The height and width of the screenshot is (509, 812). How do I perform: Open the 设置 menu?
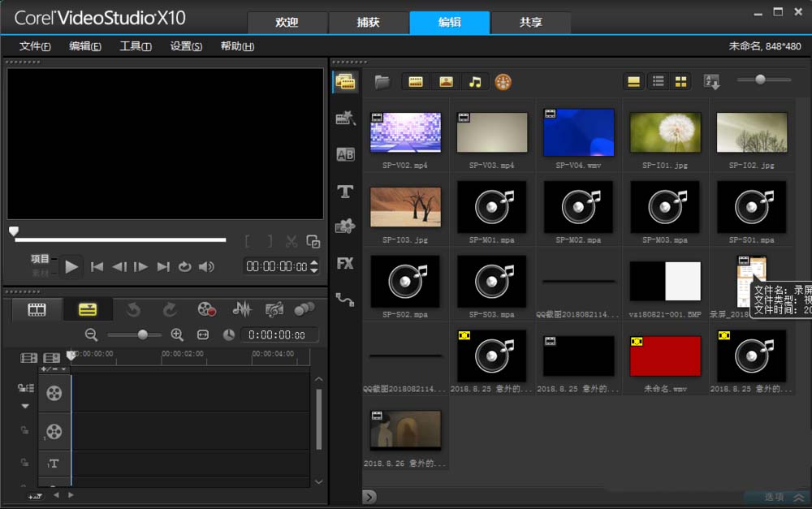186,46
